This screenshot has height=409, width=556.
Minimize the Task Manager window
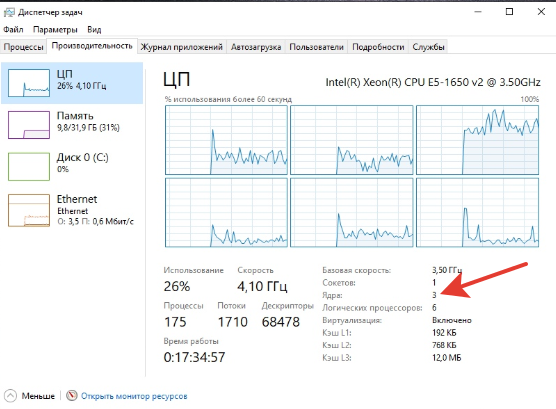(478, 12)
